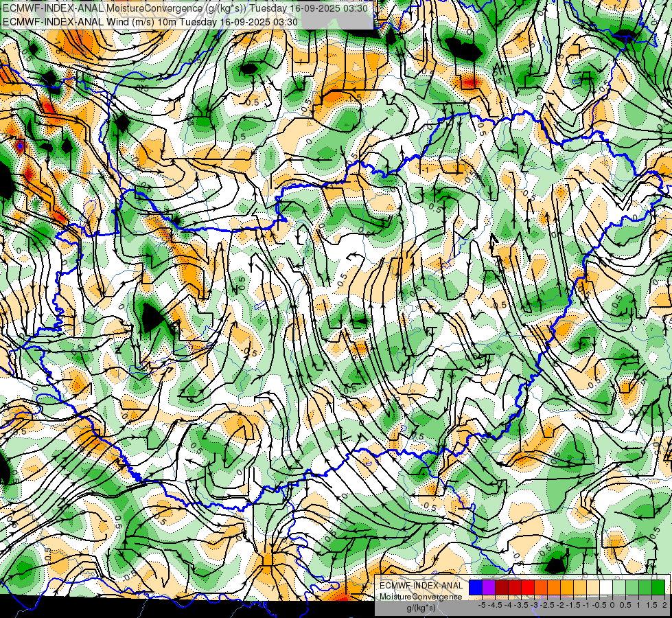Click the -2.5 legend tick label
The image size is (672, 618).
click(x=547, y=605)
